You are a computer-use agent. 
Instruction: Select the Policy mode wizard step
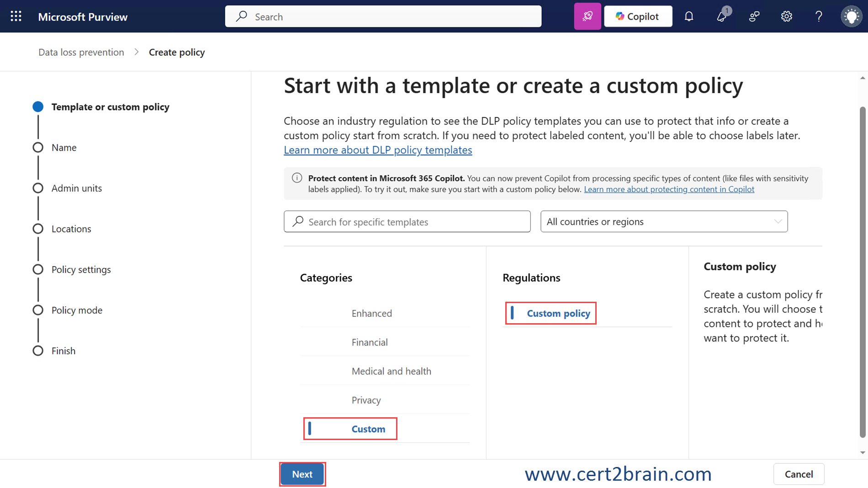(77, 310)
